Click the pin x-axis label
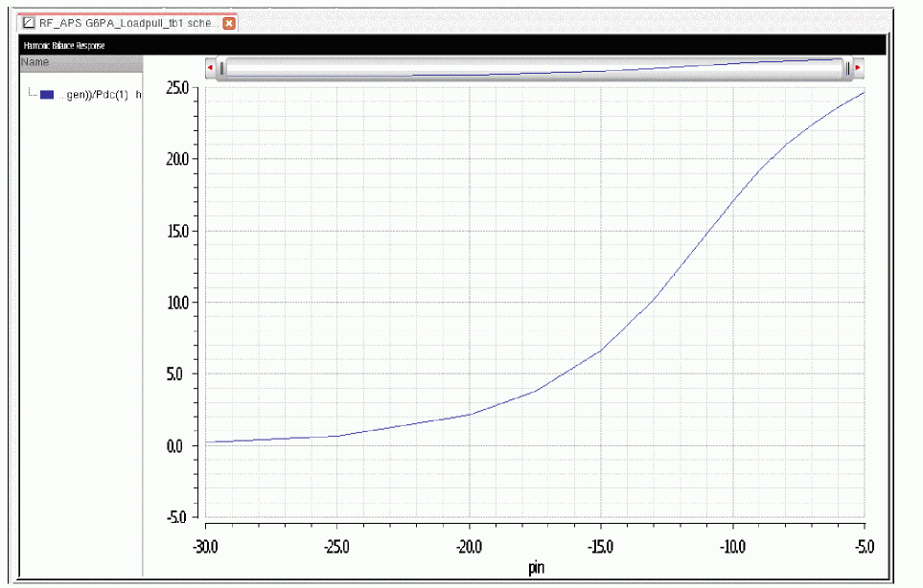Screen dimensions: 923x588 [x=536, y=568]
